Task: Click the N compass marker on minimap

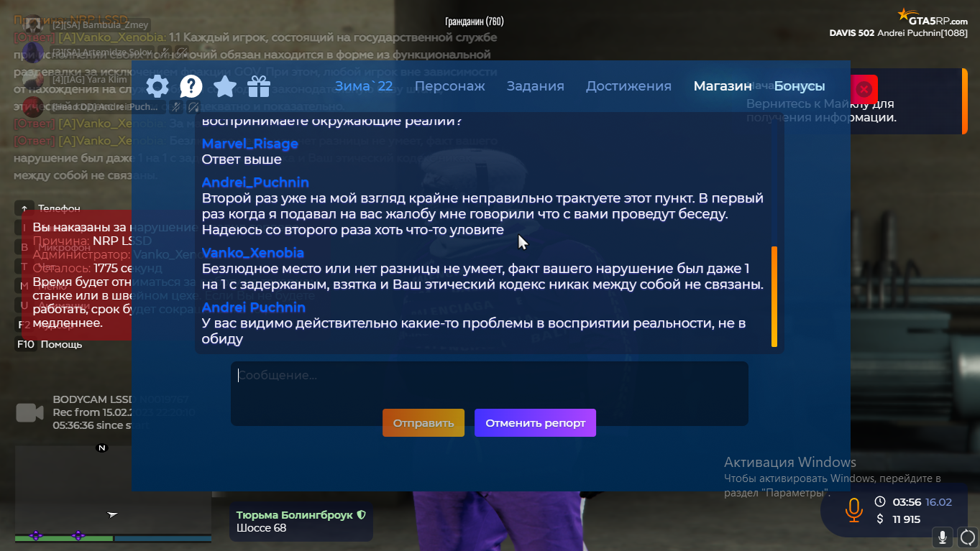Action: (102, 448)
